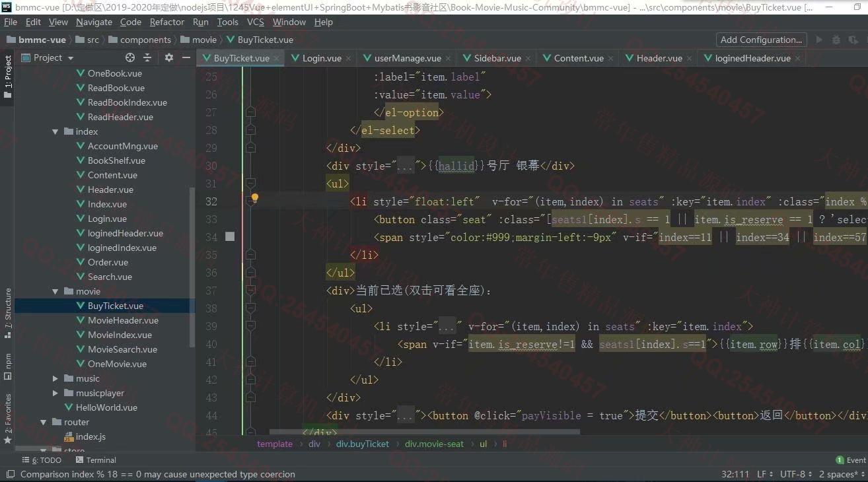This screenshot has width=868, height=482.
Task: Toggle fold marker at line 31 ul
Action: tap(250, 184)
